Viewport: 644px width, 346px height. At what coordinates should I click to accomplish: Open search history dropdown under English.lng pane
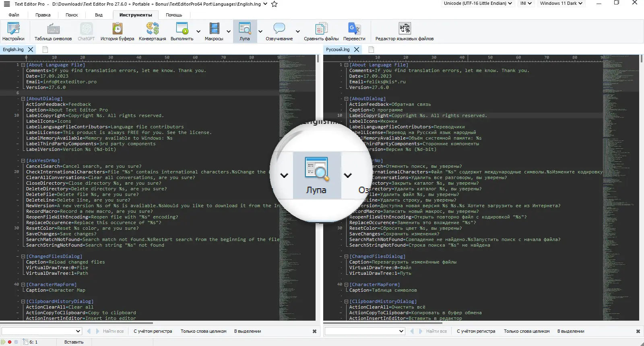pos(78,331)
